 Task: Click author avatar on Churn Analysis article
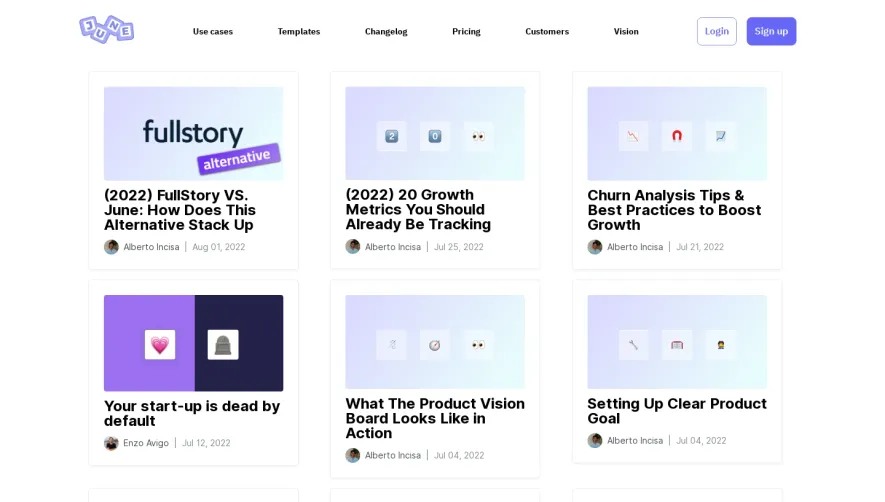point(595,247)
